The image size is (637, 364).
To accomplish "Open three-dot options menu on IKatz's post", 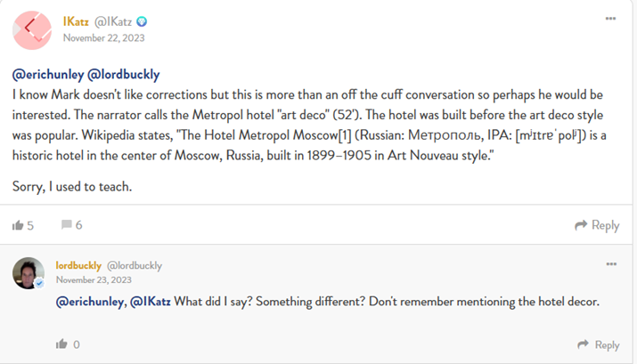I will (x=610, y=19).
